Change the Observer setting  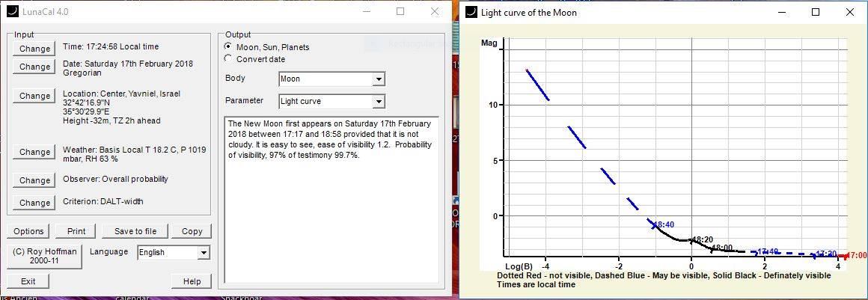[35, 180]
